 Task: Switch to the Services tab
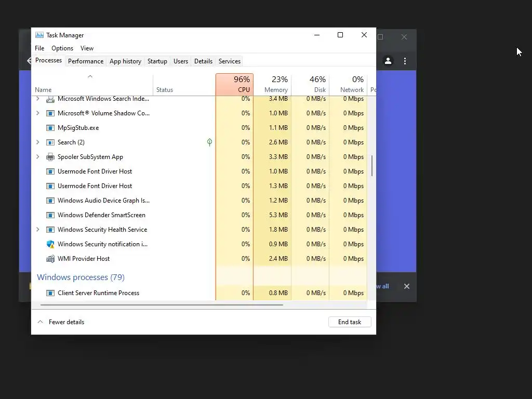coord(229,61)
